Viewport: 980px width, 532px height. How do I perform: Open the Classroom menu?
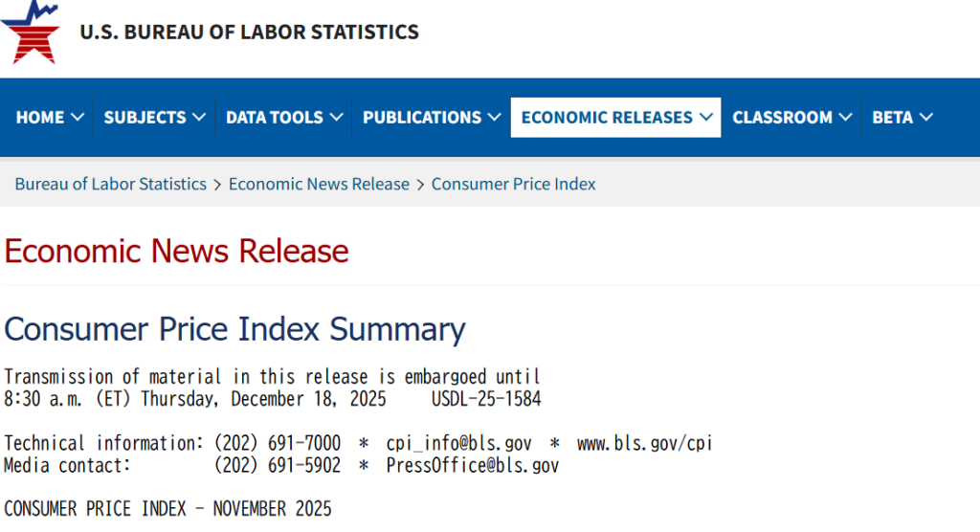pos(782,118)
